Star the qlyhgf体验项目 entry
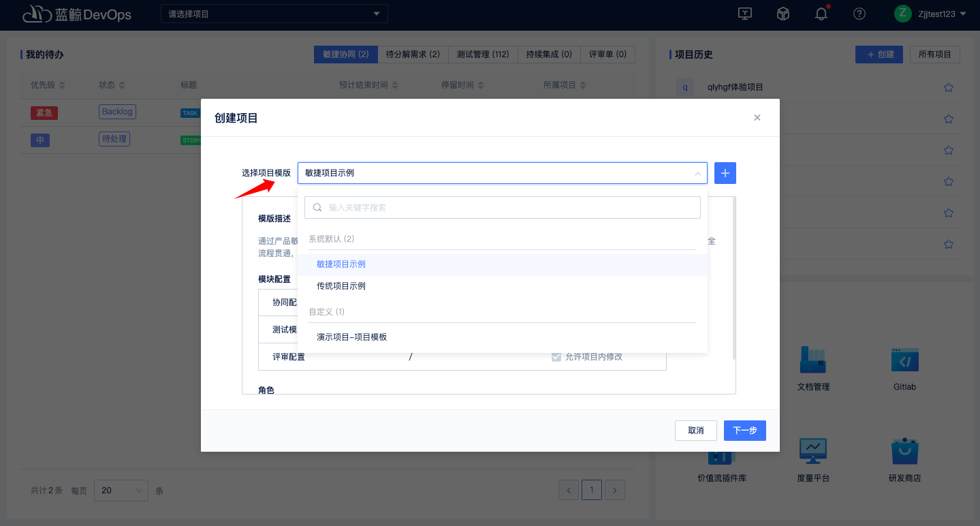980x526 pixels. pos(949,87)
